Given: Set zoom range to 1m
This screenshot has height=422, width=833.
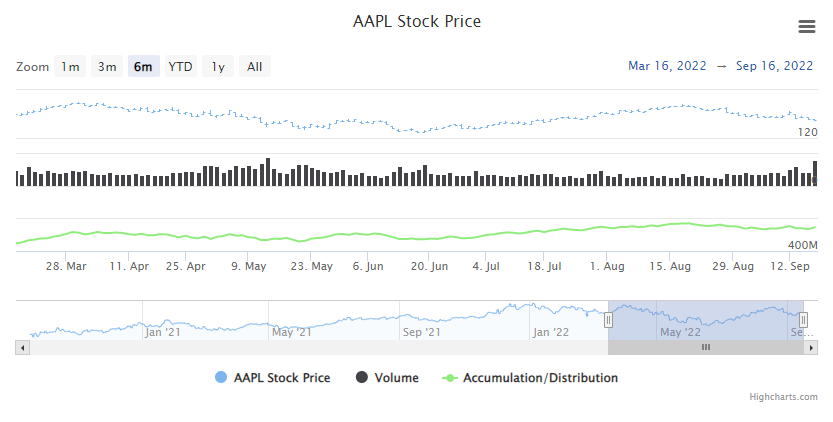Looking at the screenshot, I should 70,67.
